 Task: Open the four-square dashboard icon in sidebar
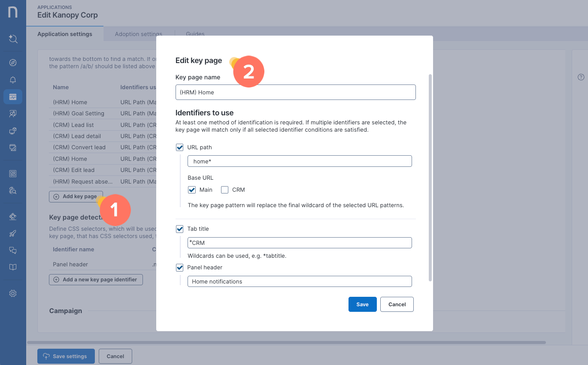pyautogui.click(x=13, y=174)
